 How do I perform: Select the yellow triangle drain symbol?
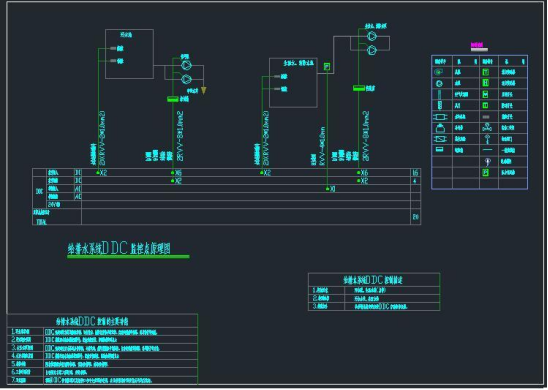(203, 91)
